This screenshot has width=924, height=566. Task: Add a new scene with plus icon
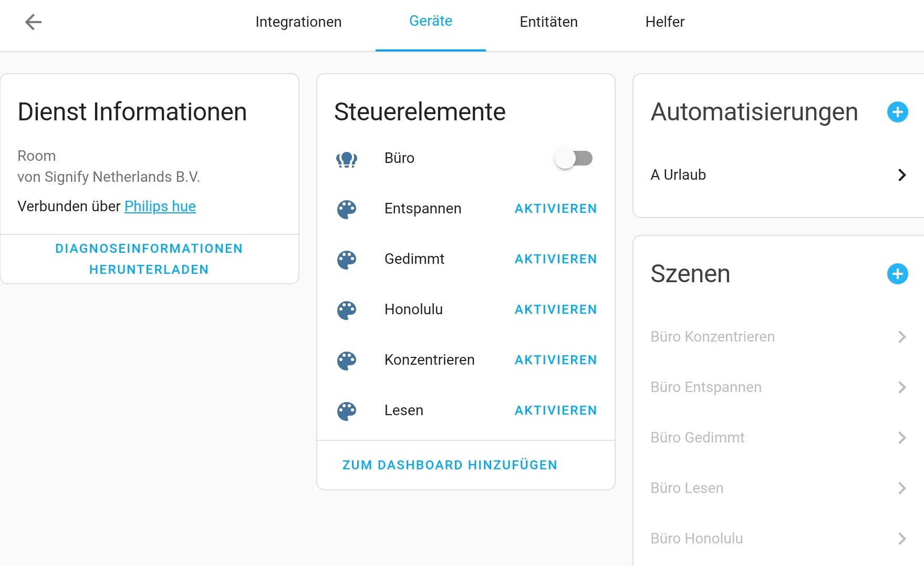coord(897,274)
